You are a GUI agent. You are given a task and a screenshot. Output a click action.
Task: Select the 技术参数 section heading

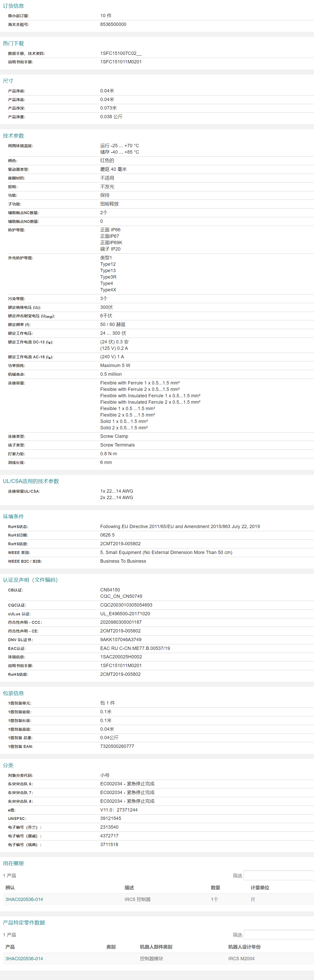coord(13,136)
